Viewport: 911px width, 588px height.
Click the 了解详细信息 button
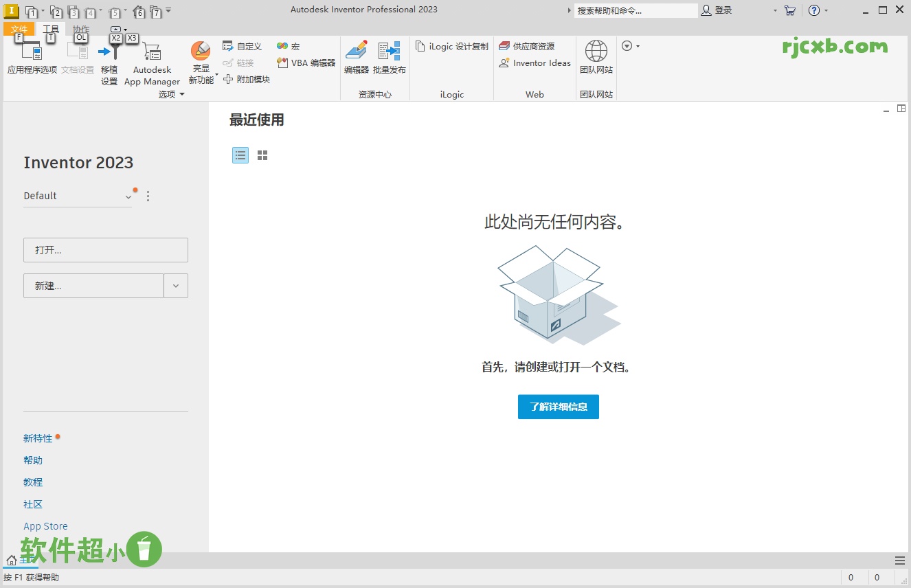(x=558, y=407)
